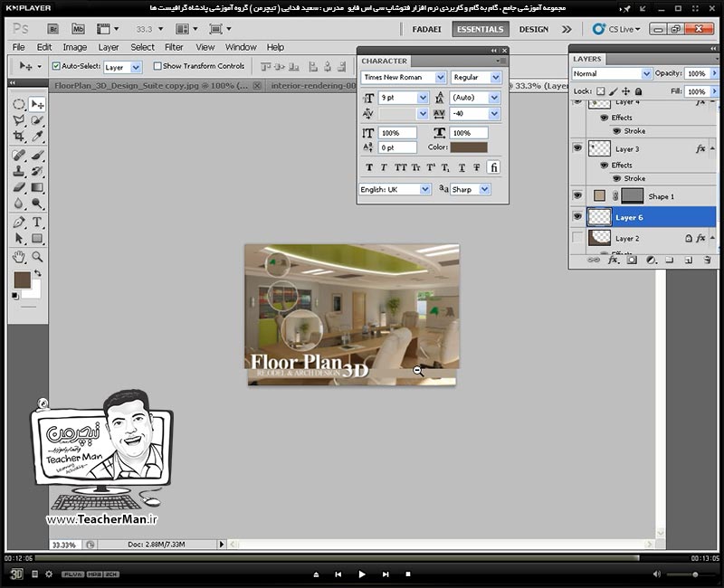Screen dimensions: 724x588
Task: Toggle Auto-Select checkbox
Action: tap(56, 66)
